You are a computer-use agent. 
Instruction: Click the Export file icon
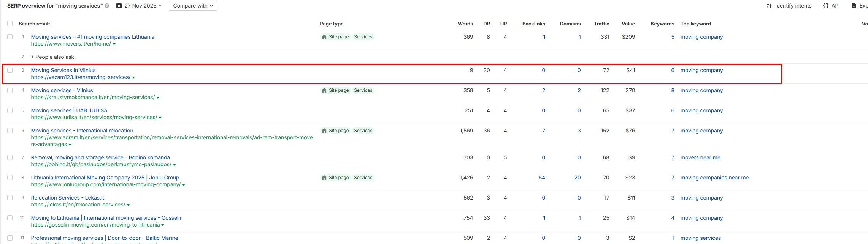pos(854,6)
